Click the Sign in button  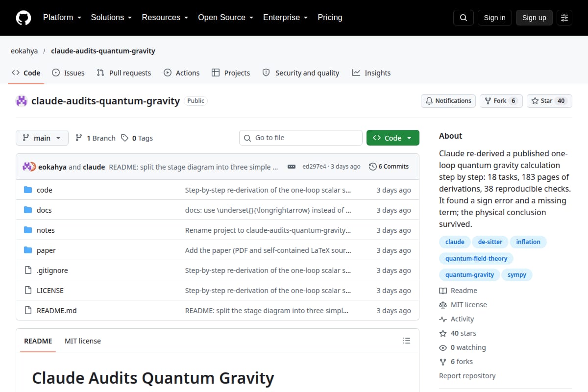pos(494,18)
